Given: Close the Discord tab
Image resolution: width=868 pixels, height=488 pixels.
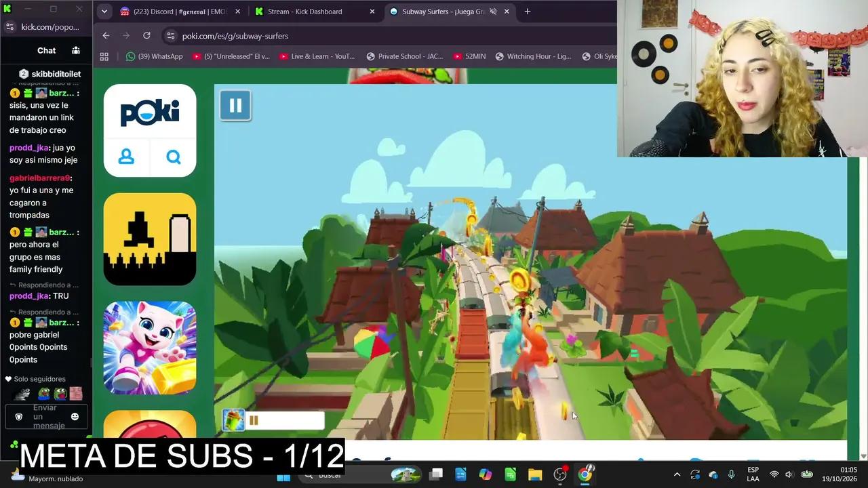Looking at the screenshot, I should point(237,12).
